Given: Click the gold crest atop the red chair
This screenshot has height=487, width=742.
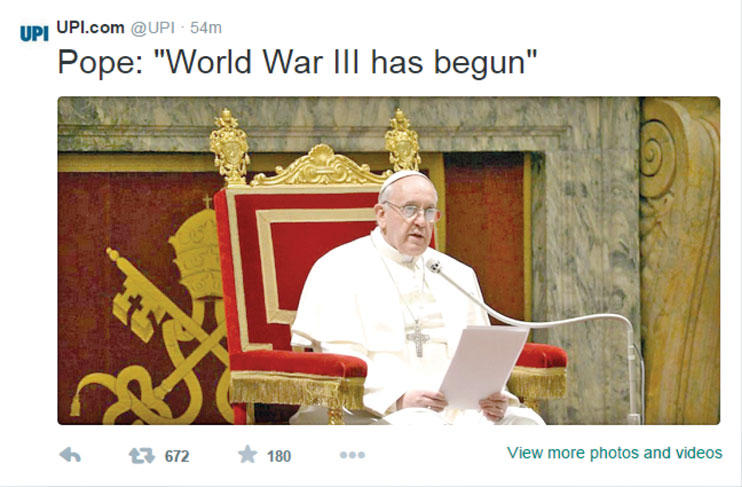Looking at the screenshot, I should (x=322, y=167).
